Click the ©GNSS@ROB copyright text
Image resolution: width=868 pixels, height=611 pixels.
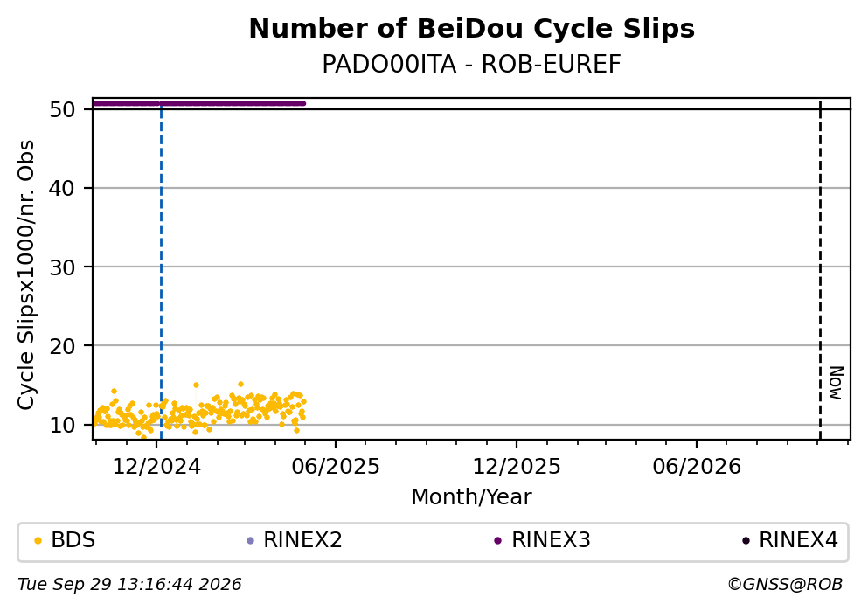coord(785,585)
